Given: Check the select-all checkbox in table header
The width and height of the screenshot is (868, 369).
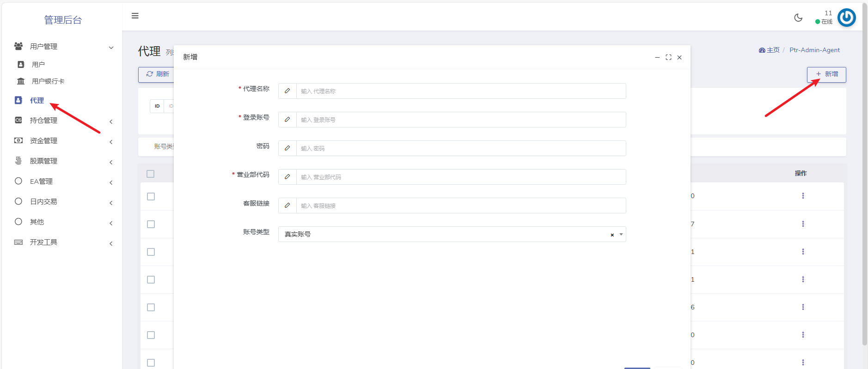Looking at the screenshot, I should [150, 174].
